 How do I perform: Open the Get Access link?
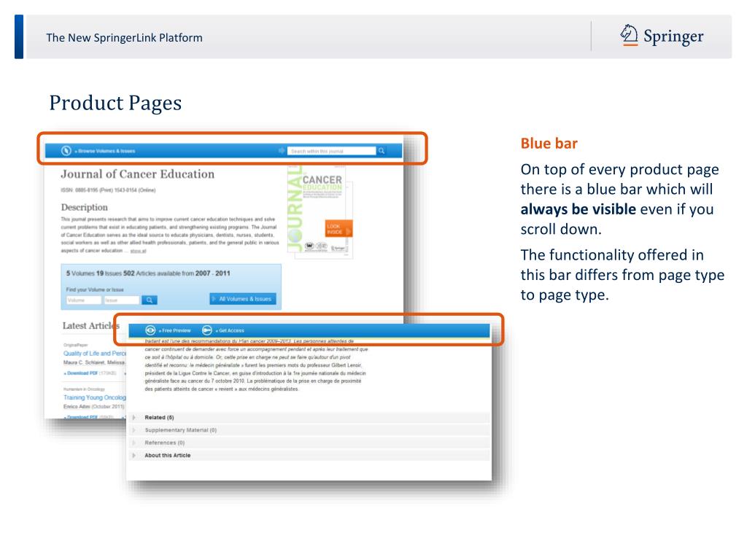(x=230, y=330)
